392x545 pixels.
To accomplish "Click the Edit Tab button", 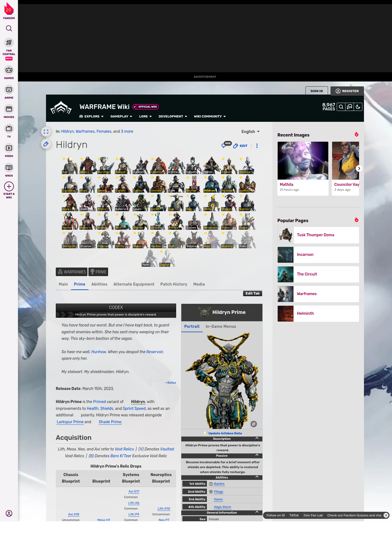I will 253,293.
